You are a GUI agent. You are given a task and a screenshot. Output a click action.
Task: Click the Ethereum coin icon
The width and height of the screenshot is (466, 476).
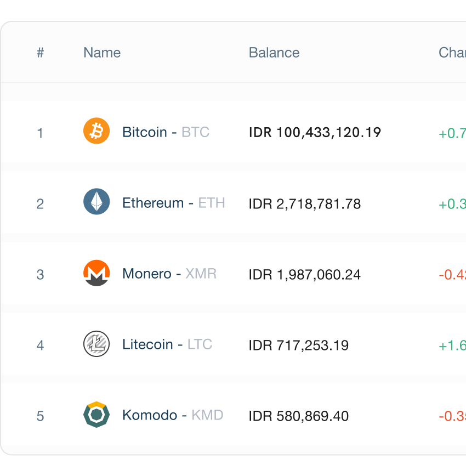(x=96, y=202)
